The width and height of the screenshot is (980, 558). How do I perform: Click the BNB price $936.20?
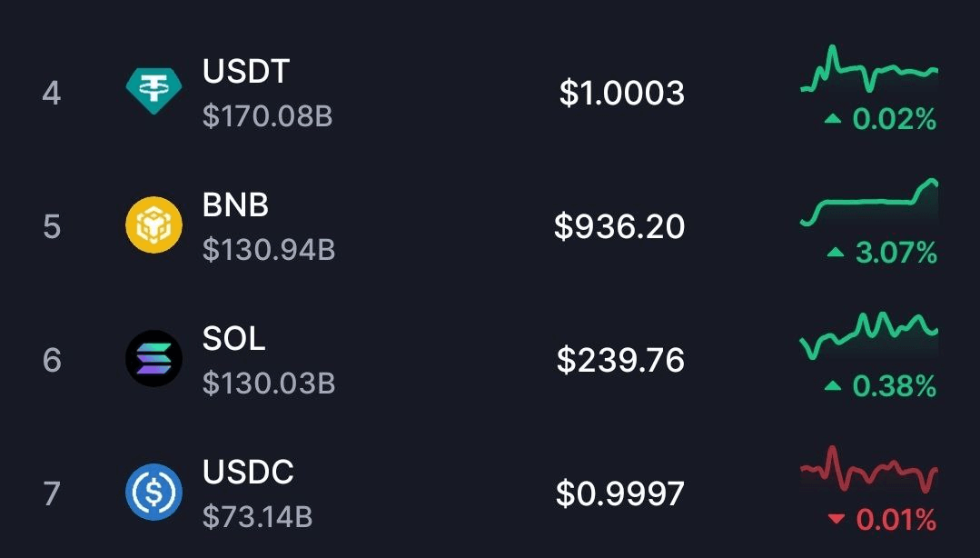[x=619, y=225]
